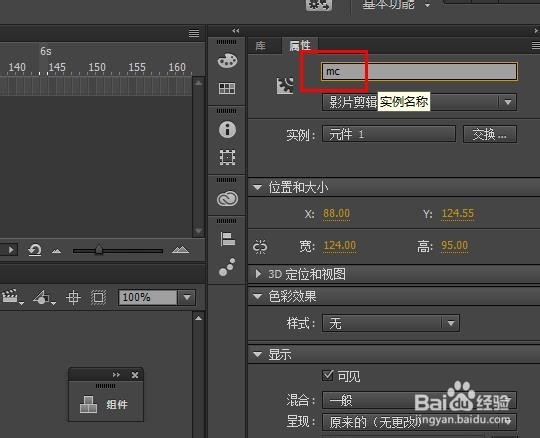Image resolution: width=540 pixels, height=438 pixels.
Task: Collapse the Position and Size section
Action: [257, 188]
